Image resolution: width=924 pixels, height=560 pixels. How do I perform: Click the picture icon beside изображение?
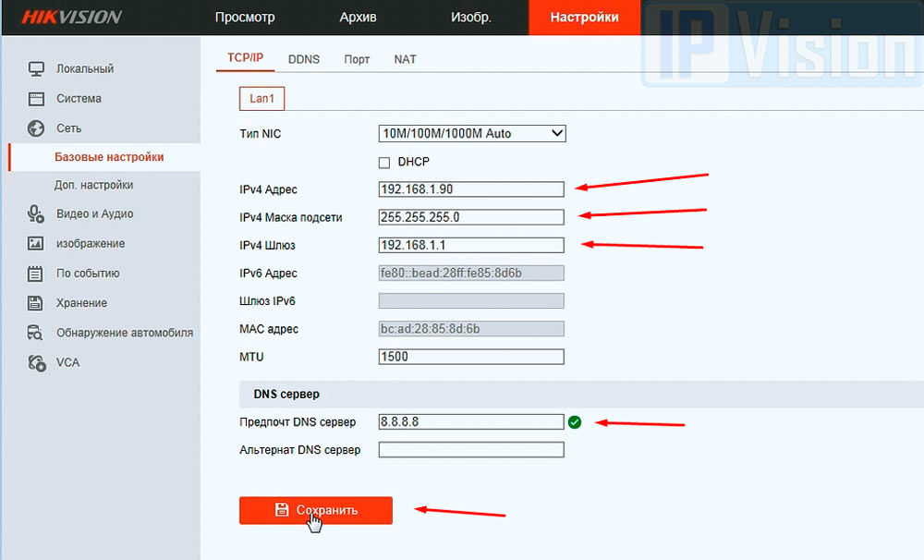36,243
